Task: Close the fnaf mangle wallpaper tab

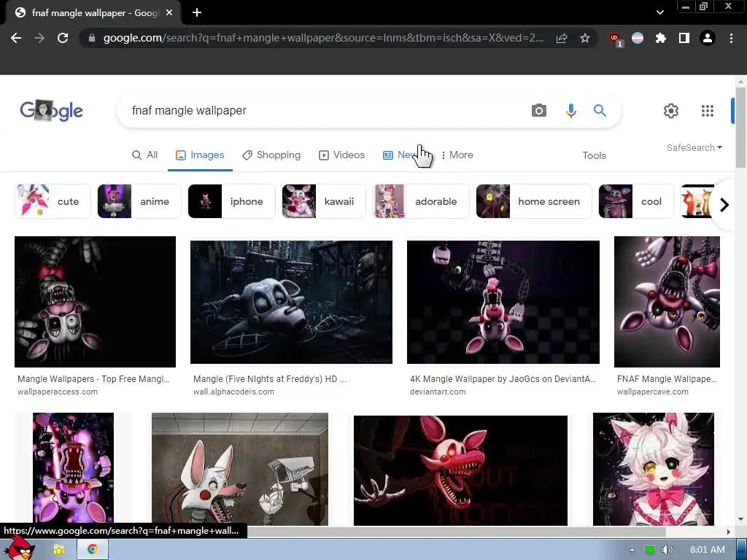Action: pos(169,13)
